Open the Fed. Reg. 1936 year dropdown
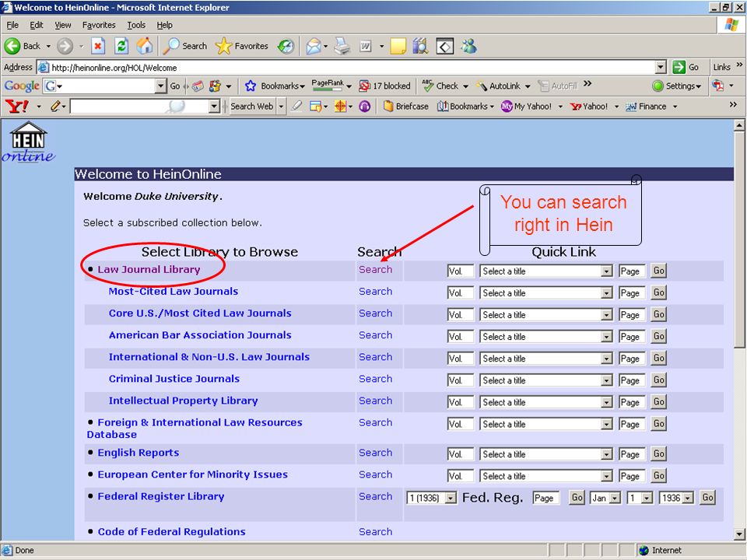747x560 pixels. (676, 498)
